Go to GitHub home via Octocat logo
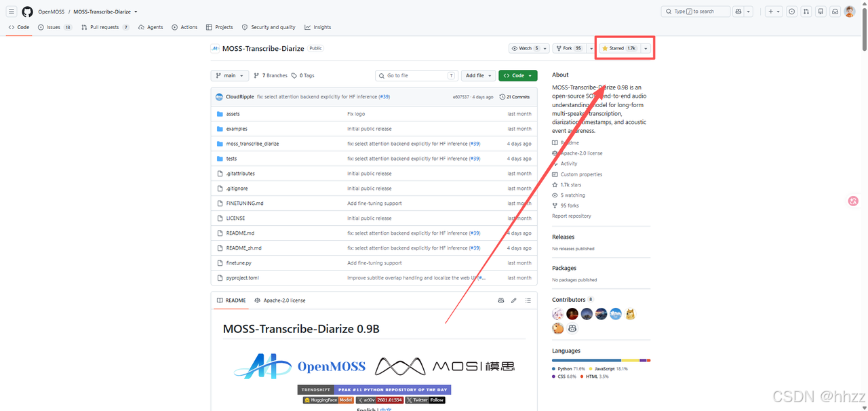 27,12
